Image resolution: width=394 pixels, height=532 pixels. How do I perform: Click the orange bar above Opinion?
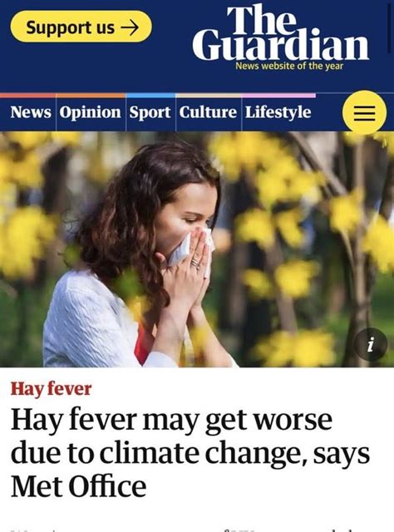[x=91, y=96]
